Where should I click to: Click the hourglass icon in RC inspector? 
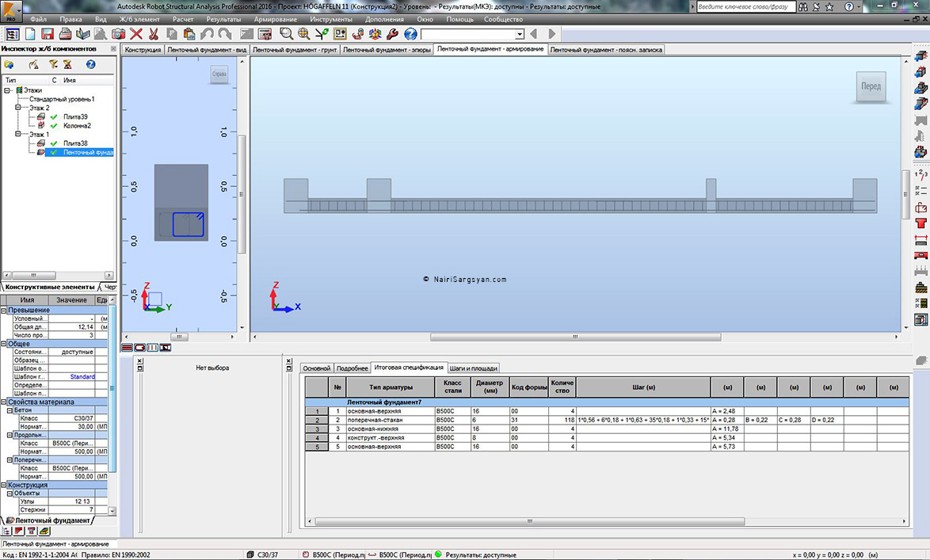[x=67, y=64]
